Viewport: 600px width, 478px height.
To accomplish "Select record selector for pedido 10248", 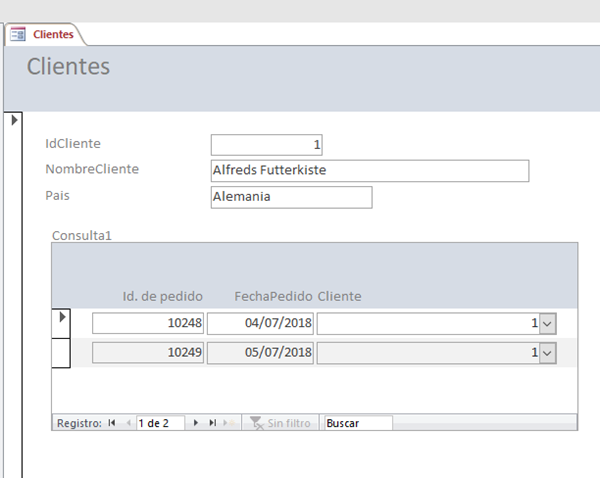I will (x=62, y=318).
